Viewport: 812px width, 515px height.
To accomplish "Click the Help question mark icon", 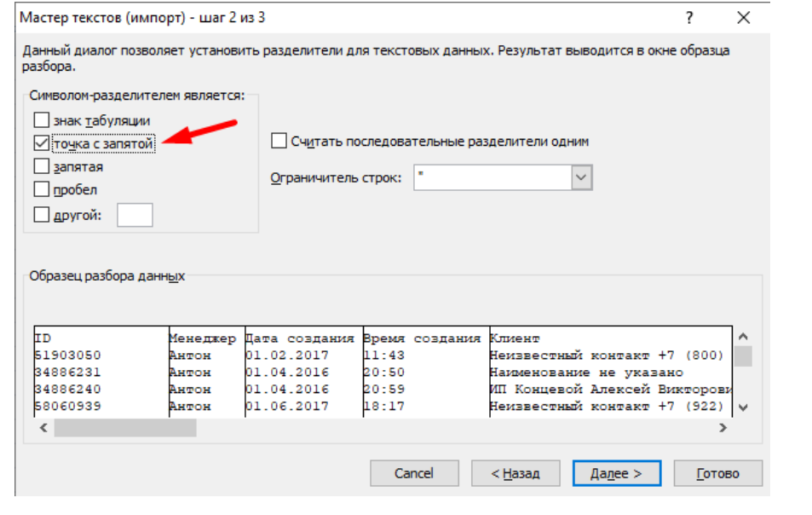I will (689, 18).
